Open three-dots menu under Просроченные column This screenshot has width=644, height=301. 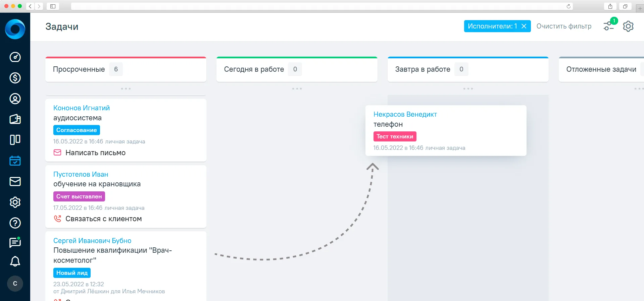click(x=126, y=89)
